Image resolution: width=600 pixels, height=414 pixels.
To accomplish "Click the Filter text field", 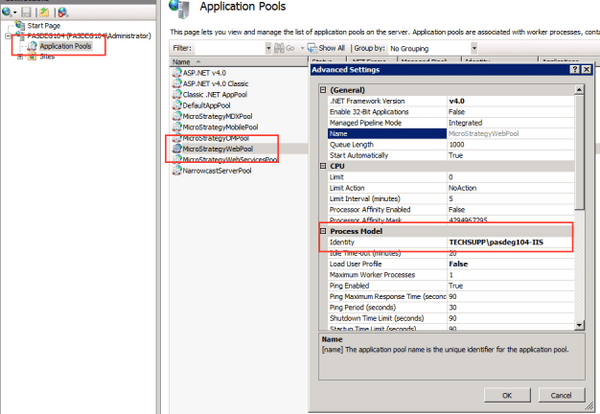I will (230, 48).
